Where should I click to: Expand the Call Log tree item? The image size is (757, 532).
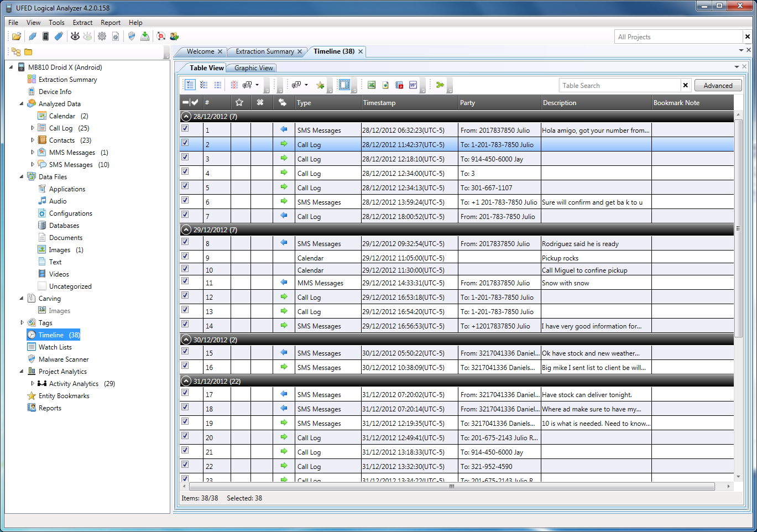pos(32,128)
